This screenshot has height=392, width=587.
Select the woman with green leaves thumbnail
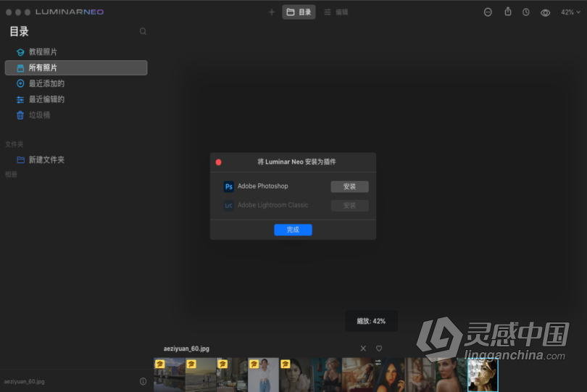coord(452,375)
